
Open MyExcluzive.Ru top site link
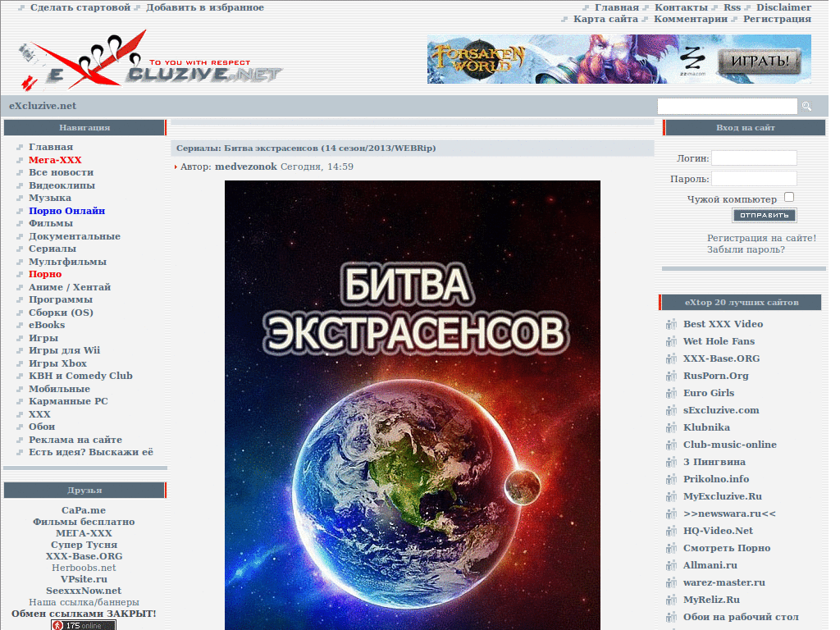[722, 496]
